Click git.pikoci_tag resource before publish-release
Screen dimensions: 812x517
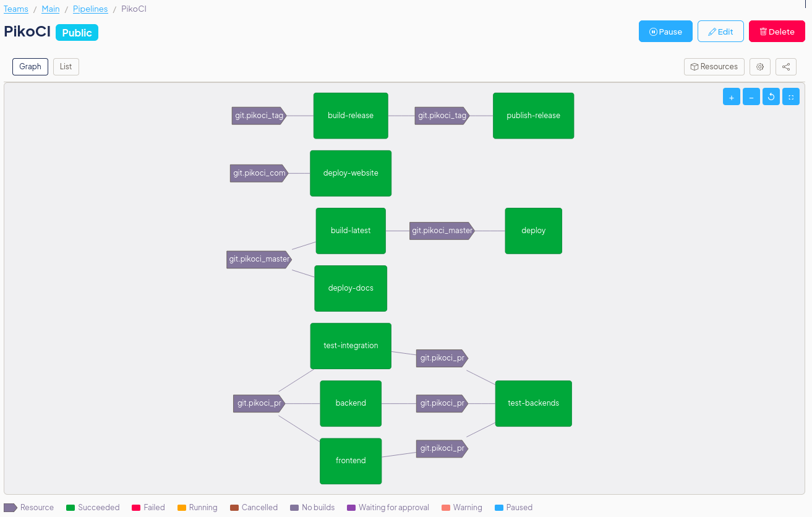[x=442, y=116]
